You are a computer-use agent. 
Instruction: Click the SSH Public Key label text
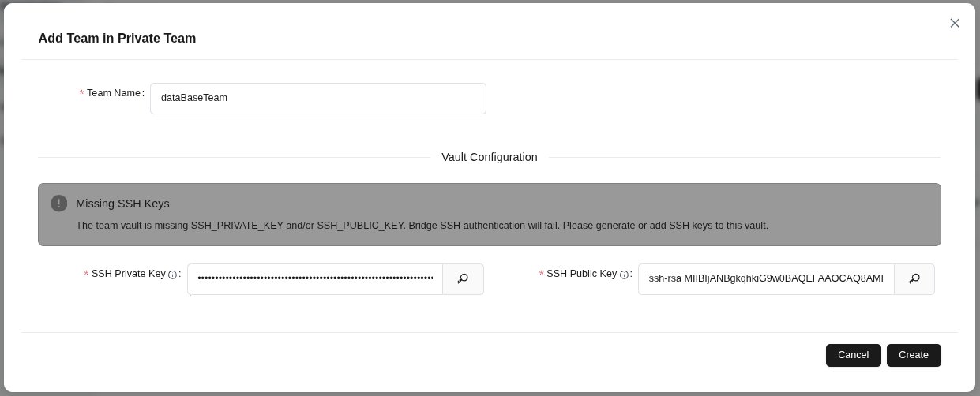click(x=581, y=274)
